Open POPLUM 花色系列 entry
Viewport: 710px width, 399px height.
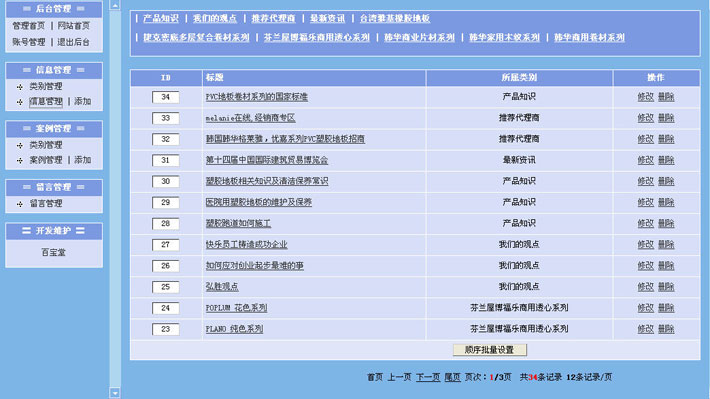coord(236,308)
